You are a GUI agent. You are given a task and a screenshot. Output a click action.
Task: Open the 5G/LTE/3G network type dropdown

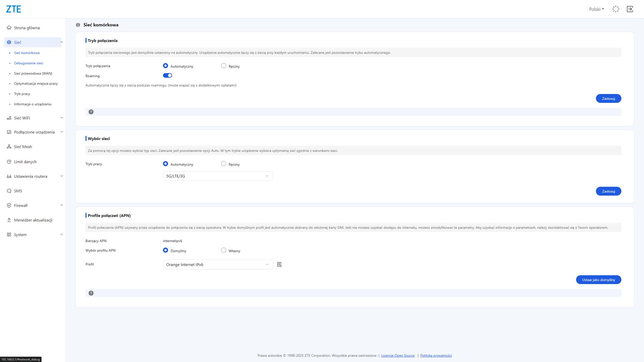click(x=218, y=176)
